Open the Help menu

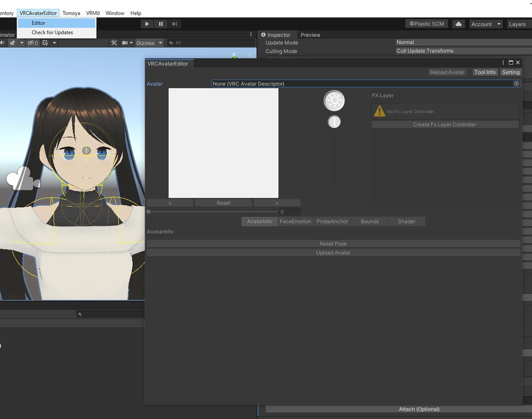click(136, 13)
